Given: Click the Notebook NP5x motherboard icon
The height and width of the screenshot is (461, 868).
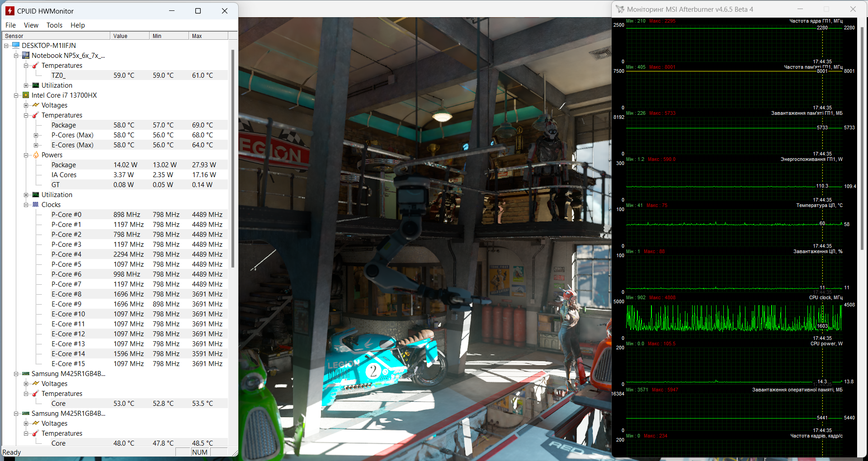Looking at the screenshot, I should coord(26,56).
